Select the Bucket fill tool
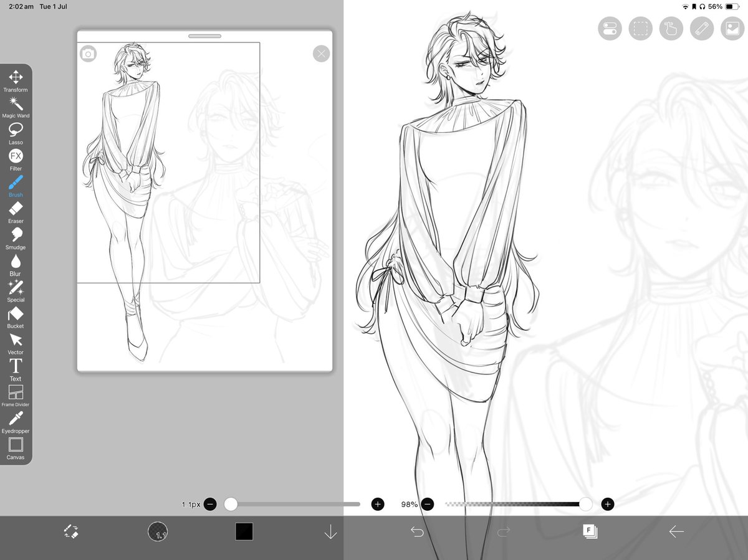748x560 pixels. pos(16,317)
